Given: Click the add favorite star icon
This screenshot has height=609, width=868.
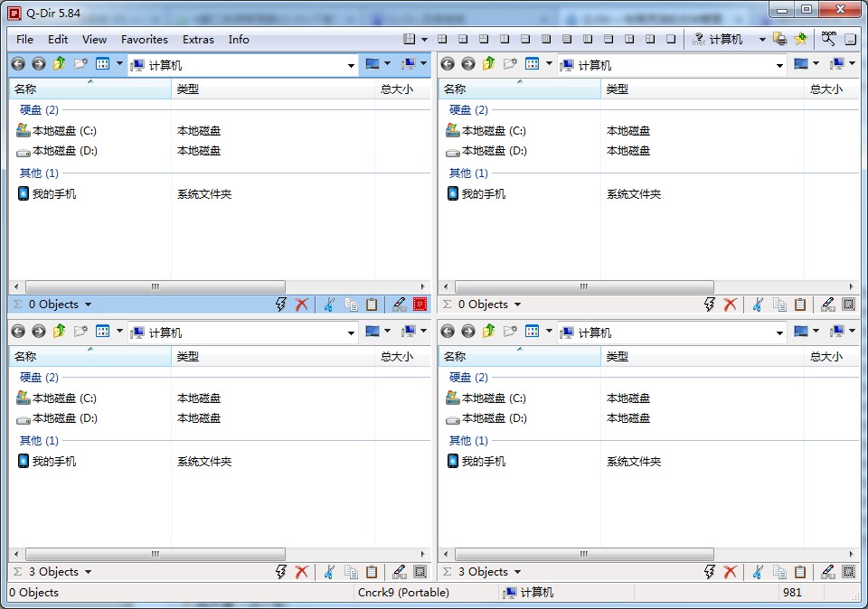Looking at the screenshot, I should point(800,39).
